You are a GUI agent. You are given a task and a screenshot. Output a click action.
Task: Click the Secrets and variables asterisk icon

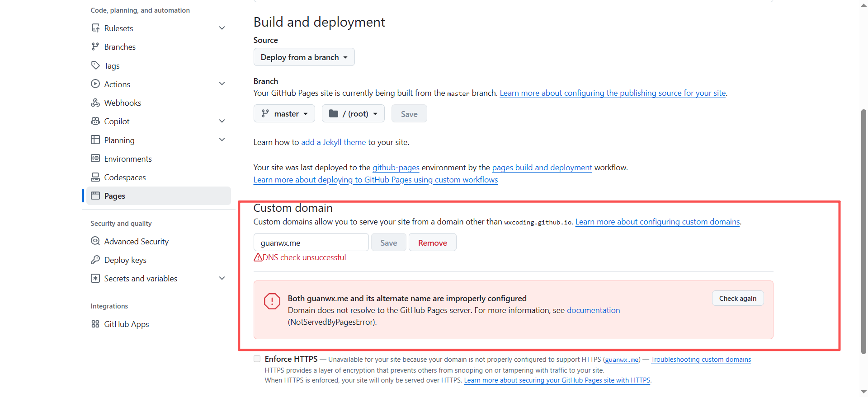click(95, 278)
